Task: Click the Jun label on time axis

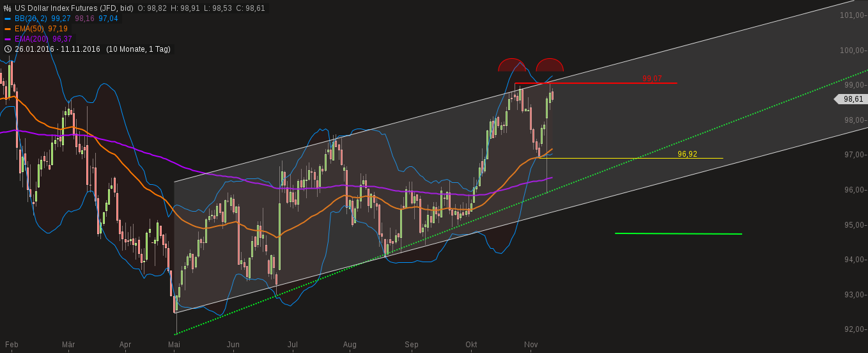Action: 233,345
